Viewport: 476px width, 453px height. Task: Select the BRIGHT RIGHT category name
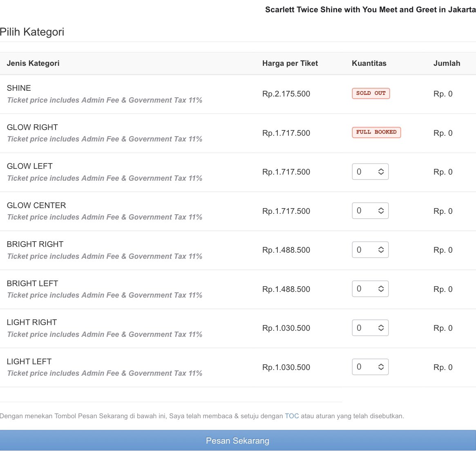pyautogui.click(x=35, y=244)
